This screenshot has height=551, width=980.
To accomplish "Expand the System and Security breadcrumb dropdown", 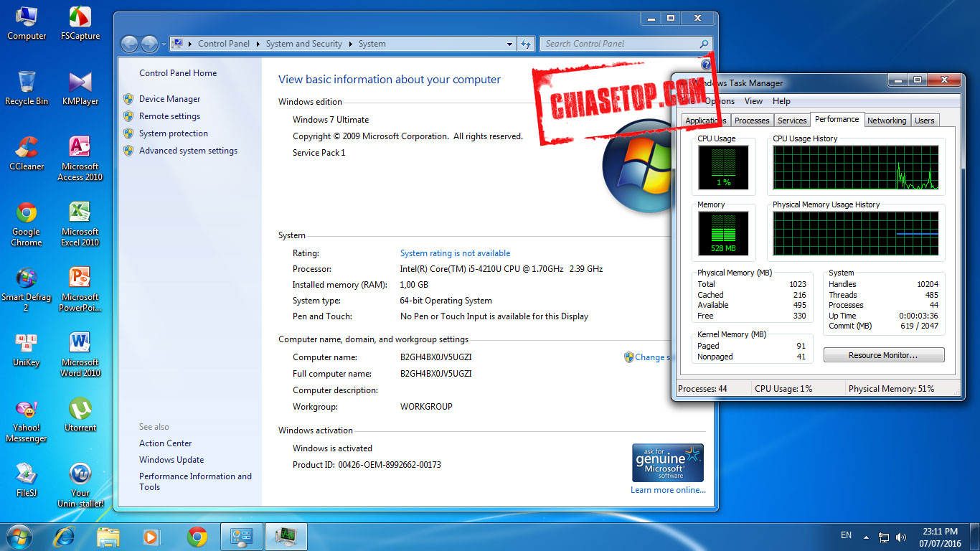I will tap(349, 44).
